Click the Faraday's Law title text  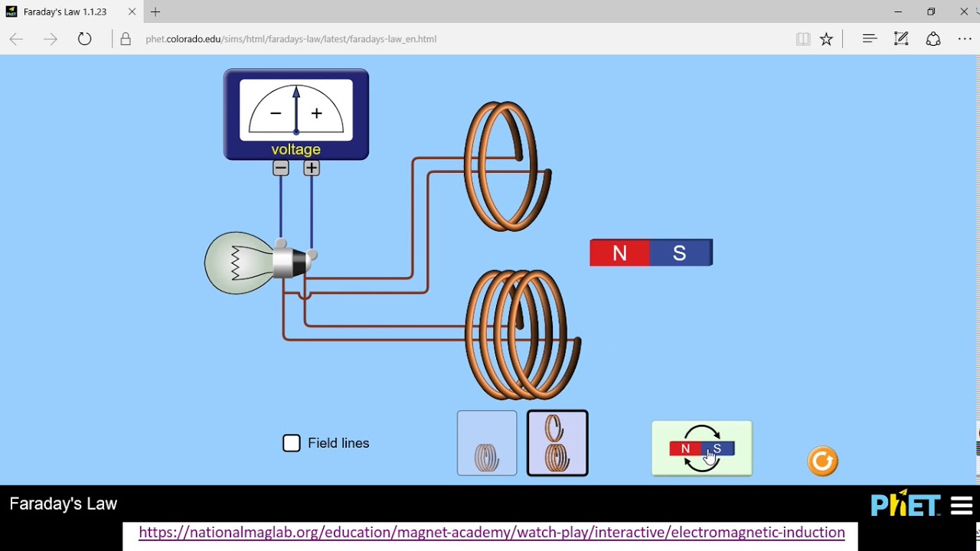(x=64, y=504)
